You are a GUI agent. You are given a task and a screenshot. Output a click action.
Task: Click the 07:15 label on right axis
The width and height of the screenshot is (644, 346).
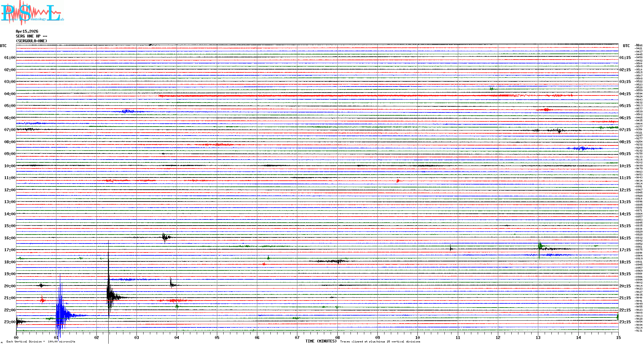click(x=625, y=130)
